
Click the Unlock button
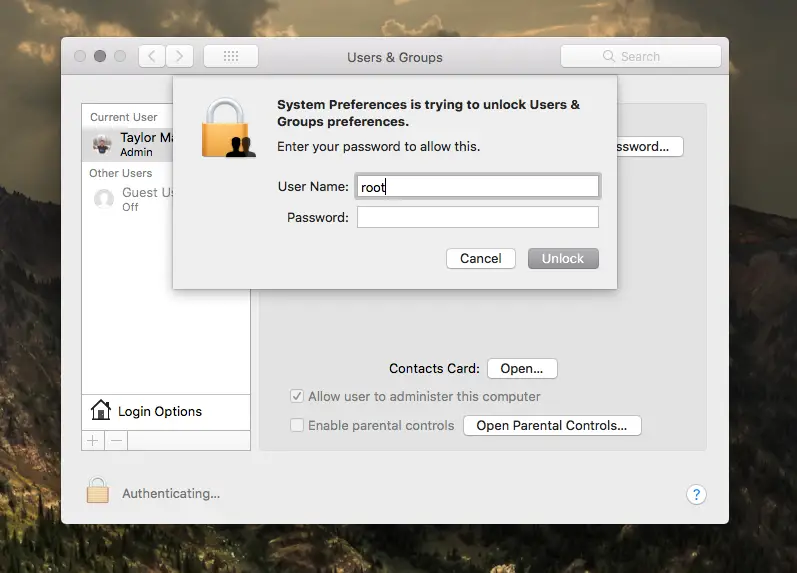pos(563,258)
